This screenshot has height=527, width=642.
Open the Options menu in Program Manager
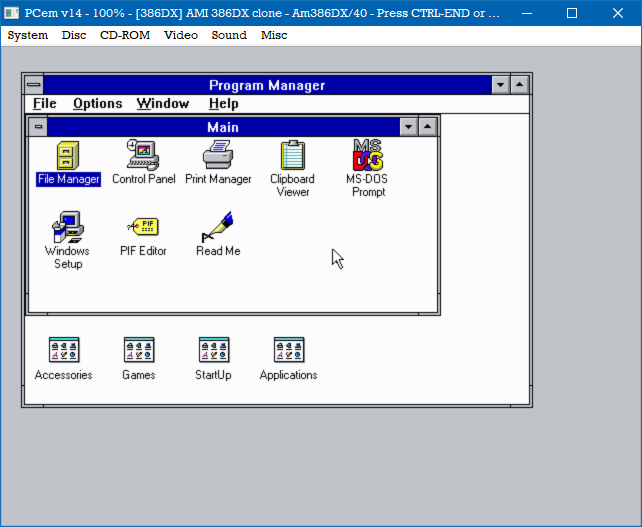tap(97, 104)
